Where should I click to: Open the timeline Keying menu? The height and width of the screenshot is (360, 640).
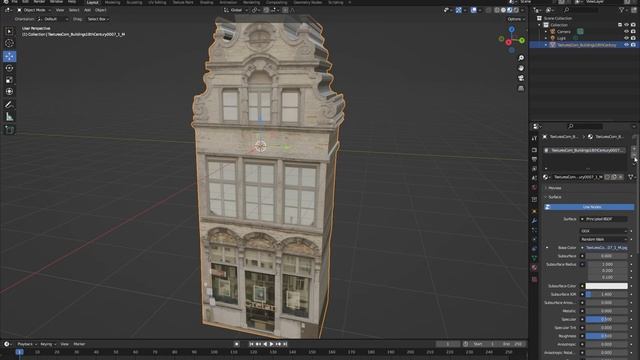[48, 344]
